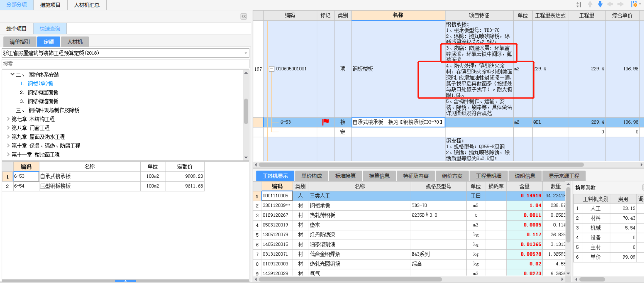Click the 项目特征 column header
644x283 pixels.
point(479,16)
